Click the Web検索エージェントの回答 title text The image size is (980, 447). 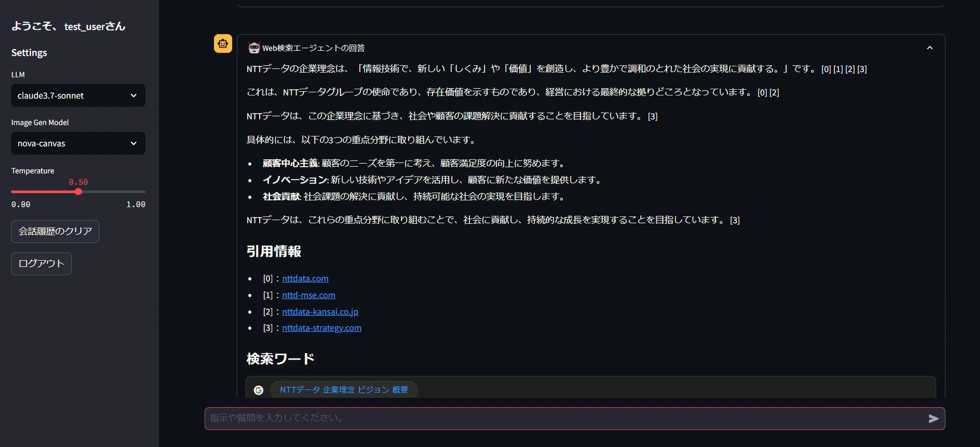[x=313, y=48]
